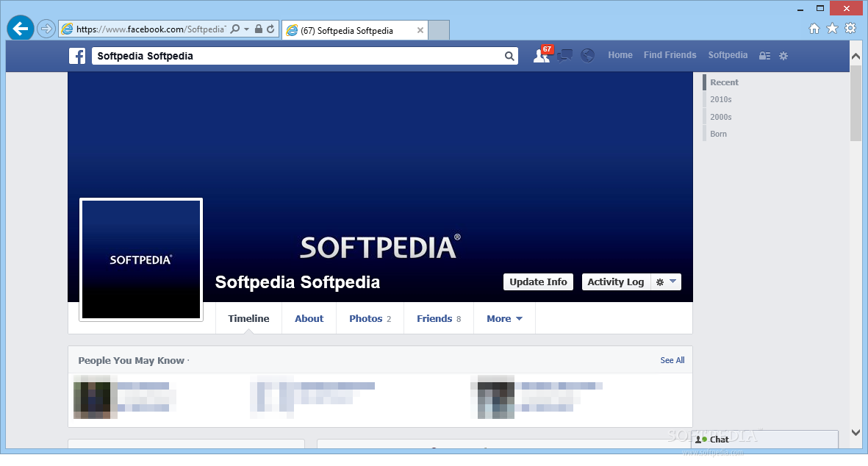Jump to Recent in timeline navigator
This screenshot has width=868, height=466.
(724, 82)
